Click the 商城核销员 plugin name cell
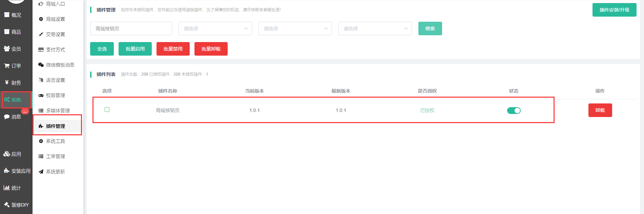The image size is (644, 214). pyautogui.click(x=168, y=110)
